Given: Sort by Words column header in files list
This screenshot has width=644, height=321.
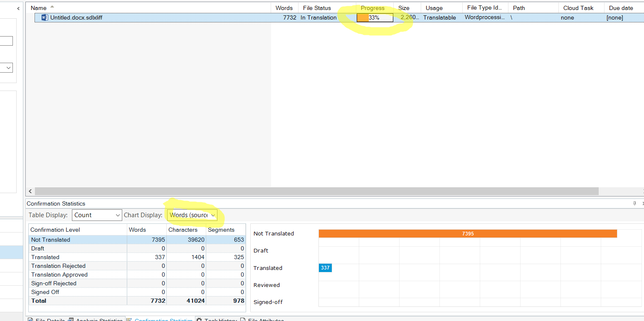Looking at the screenshot, I should [x=284, y=8].
